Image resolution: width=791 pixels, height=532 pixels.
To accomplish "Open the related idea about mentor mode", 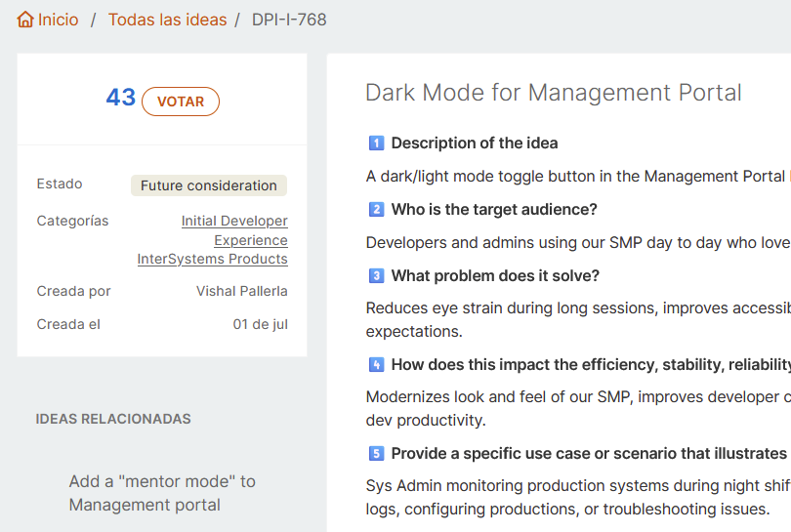I will click(162, 493).
